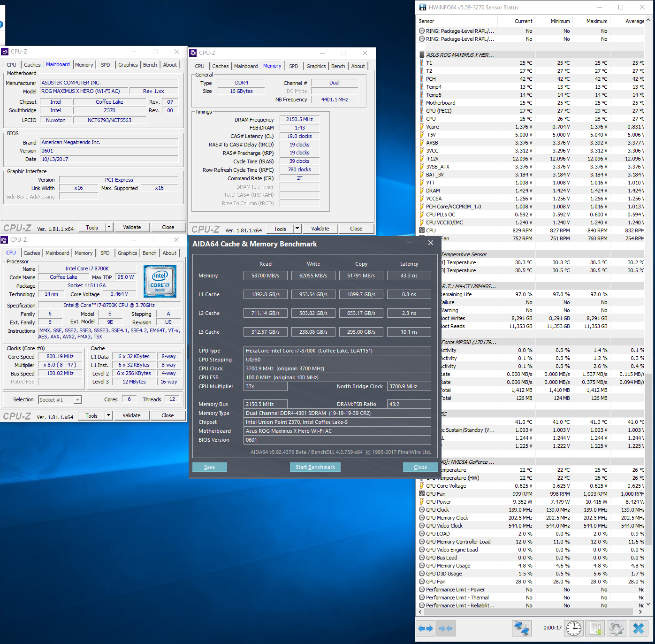The height and width of the screenshot is (644, 655).
Task: Click the Current column header in HWiNFO
Action: (516, 21)
